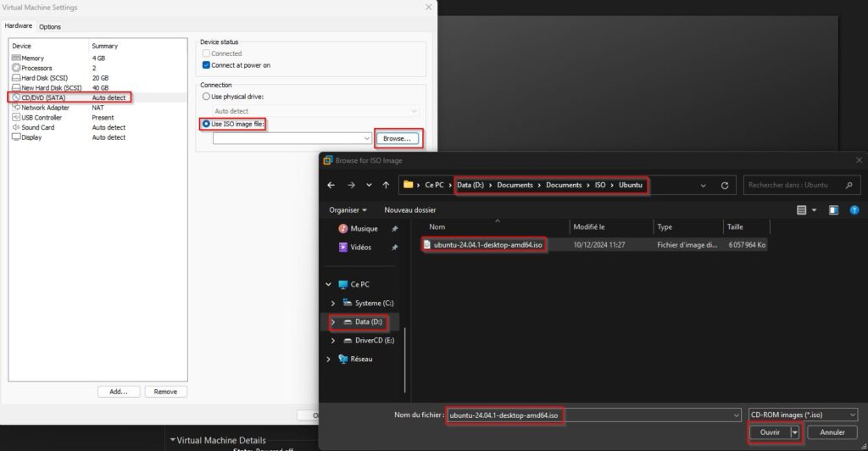Select DriverCD (E:) in navigation pane
The image size is (868, 451).
point(369,340)
